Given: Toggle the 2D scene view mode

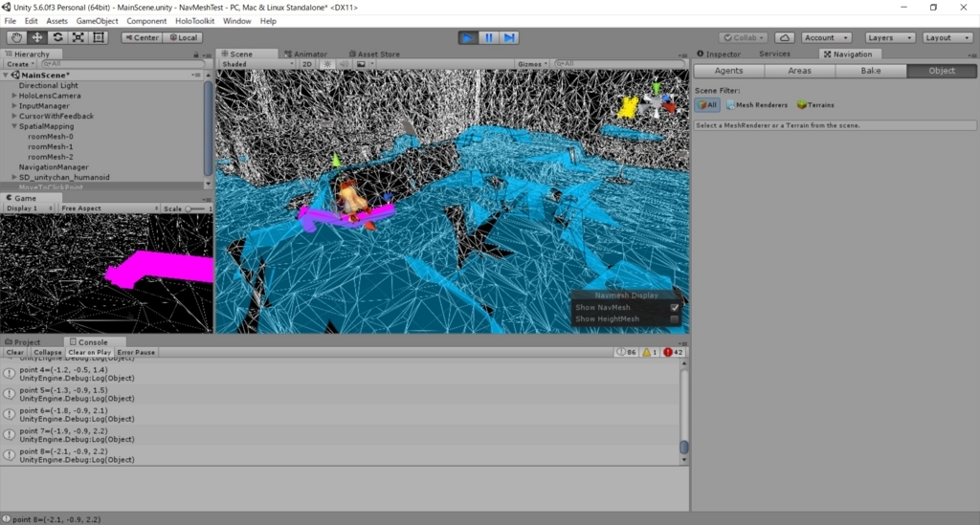Looking at the screenshot, I should coord(307,64).
